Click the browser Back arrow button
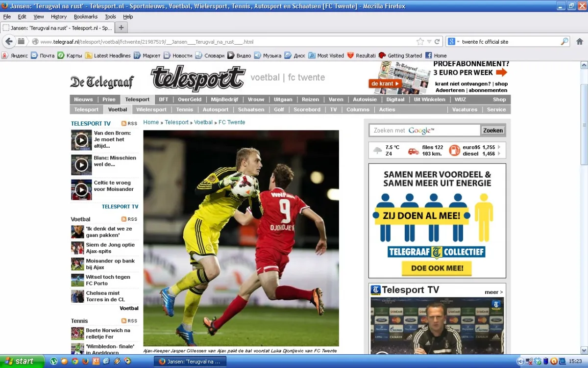This screenshot has height=368, width=588. coord(9,42)
